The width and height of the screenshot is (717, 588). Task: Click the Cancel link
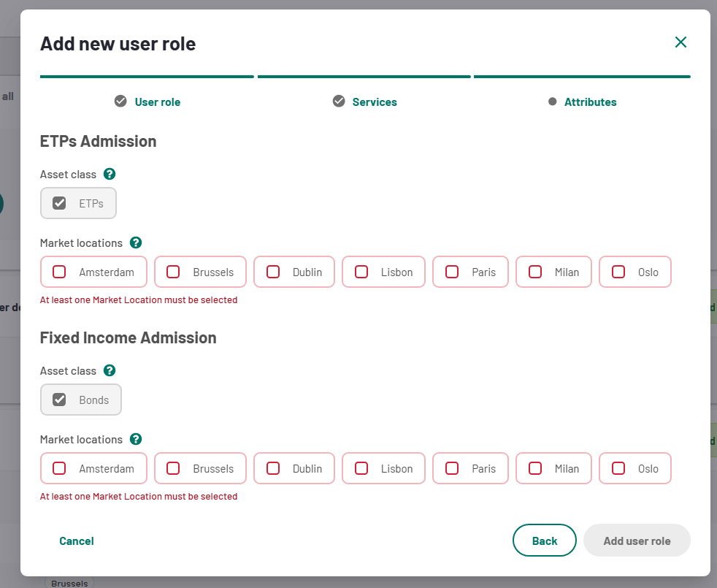[77, 541]
